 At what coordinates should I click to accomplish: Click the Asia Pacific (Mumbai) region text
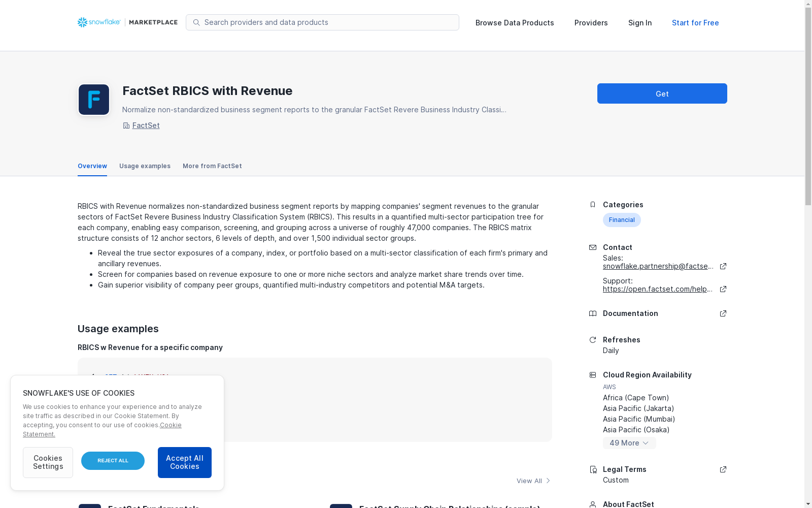[x=639, y=419]
